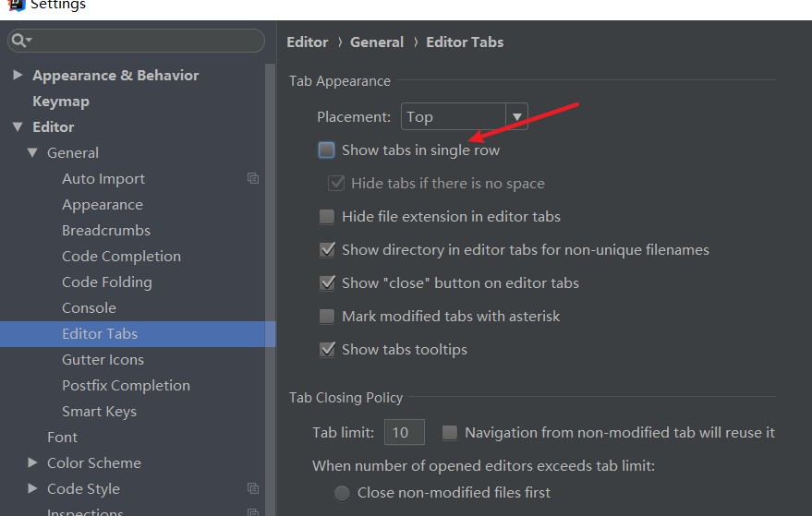Click the General breadcrumb link
The height and width of the screenshot is (516, 812).
coord(376,42)
